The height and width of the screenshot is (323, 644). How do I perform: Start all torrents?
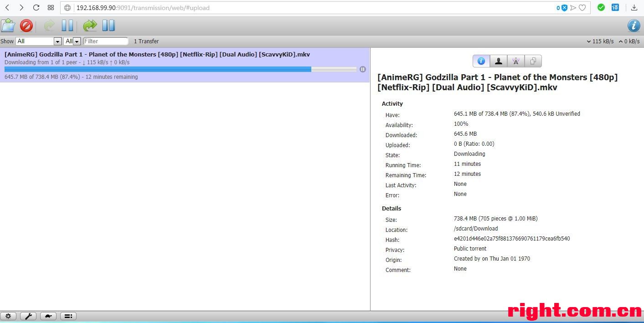(x=90, y=26)
